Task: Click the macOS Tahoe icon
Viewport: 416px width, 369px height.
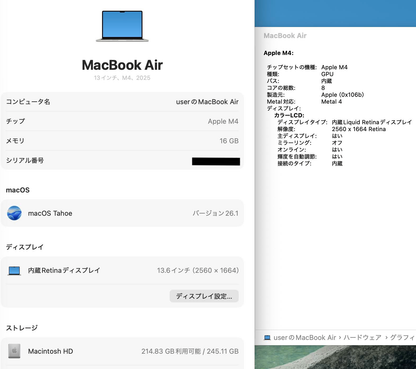Action: coord(14,213)
